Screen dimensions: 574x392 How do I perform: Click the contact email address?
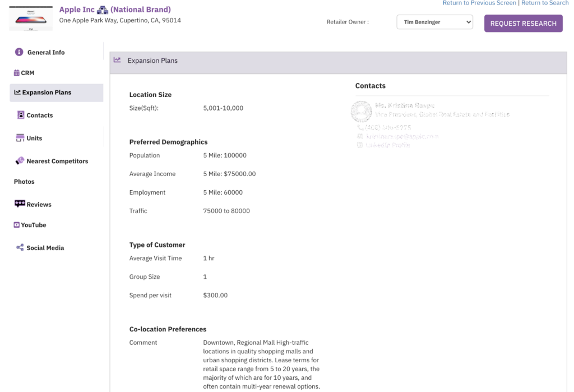402,136
